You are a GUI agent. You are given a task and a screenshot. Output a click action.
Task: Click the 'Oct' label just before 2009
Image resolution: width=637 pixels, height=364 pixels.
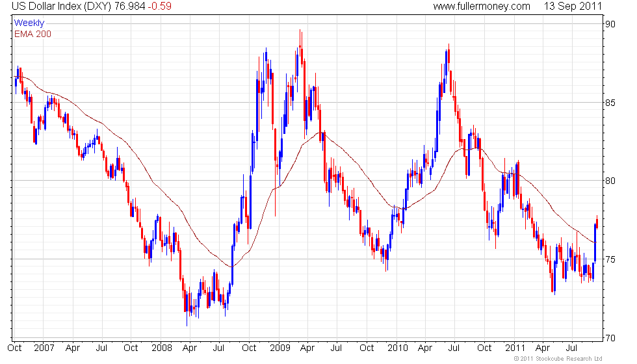248,348
